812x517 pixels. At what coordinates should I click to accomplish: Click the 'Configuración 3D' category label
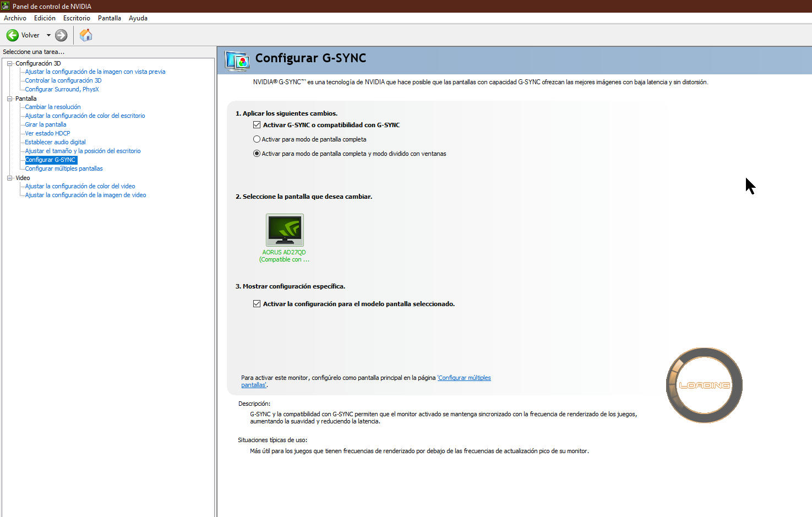coord(38,63)
